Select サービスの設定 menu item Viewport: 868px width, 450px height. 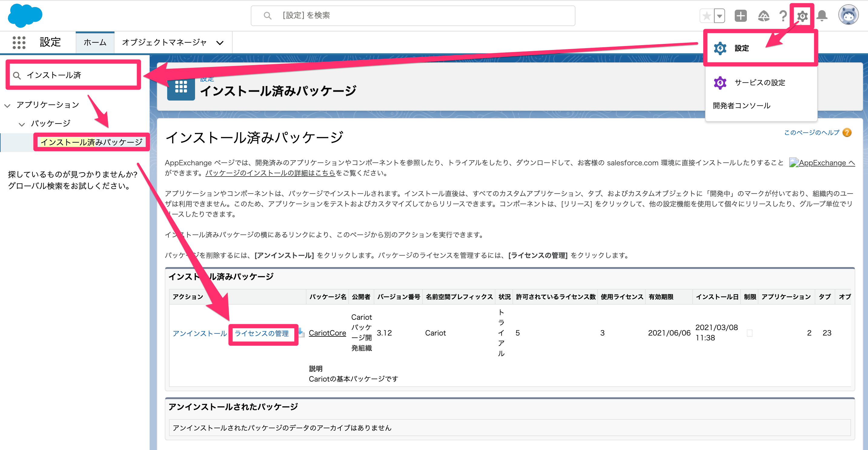[x=761, y=83]
